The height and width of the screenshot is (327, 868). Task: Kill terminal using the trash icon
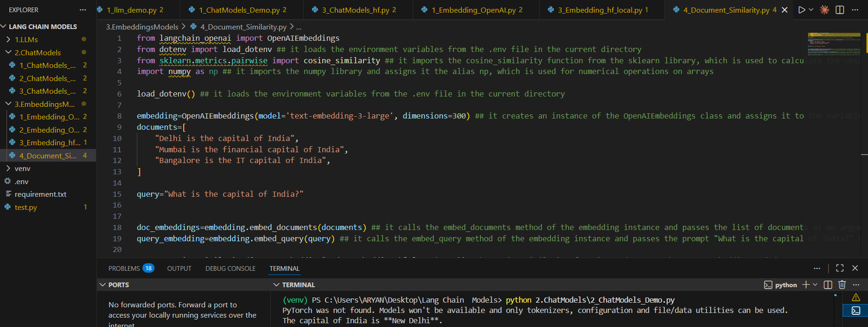click(x=842, y=285)
